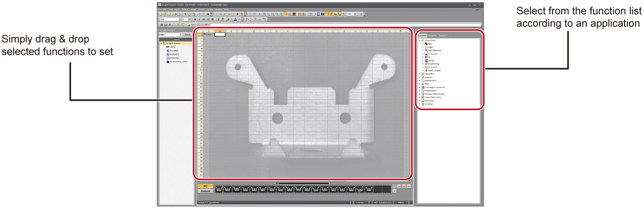
Task: Click the Histogram function icon
Action: [426, 53]
